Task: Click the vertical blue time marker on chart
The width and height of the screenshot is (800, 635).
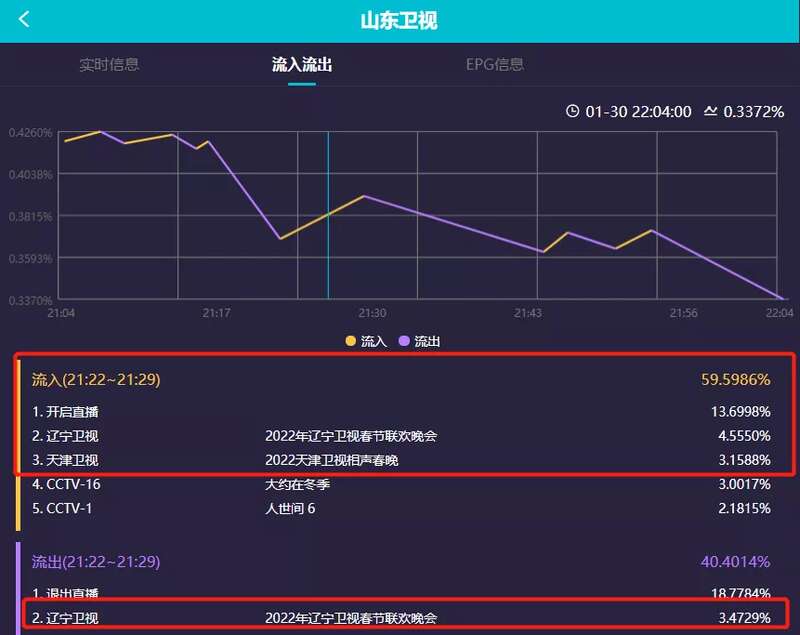Action: [328, 215]
